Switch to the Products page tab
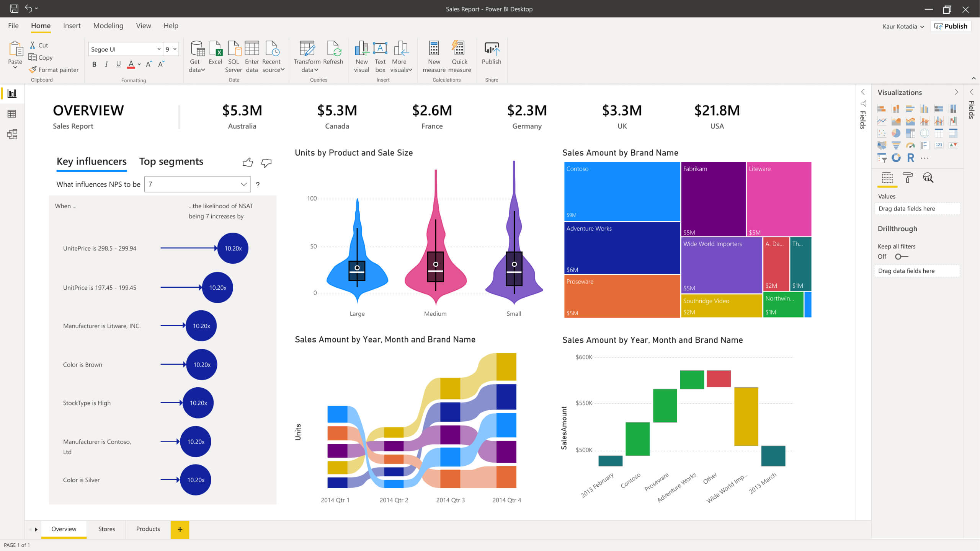 click(147, 529)
